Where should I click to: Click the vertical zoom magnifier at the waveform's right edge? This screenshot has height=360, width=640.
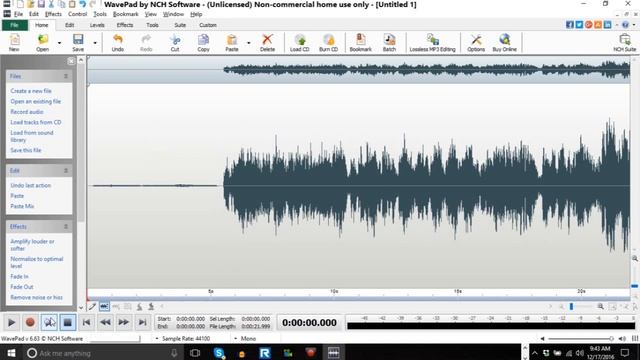click(x=635, y=259)
